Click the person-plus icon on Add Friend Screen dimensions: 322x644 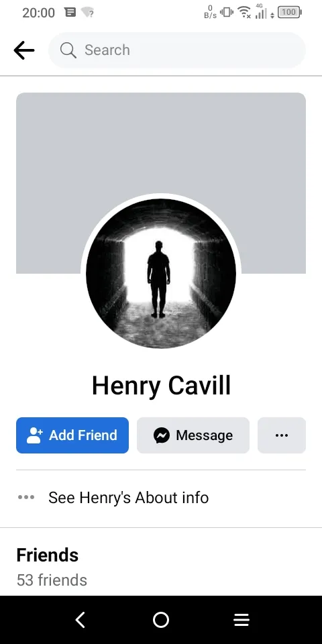click(34, 435)
